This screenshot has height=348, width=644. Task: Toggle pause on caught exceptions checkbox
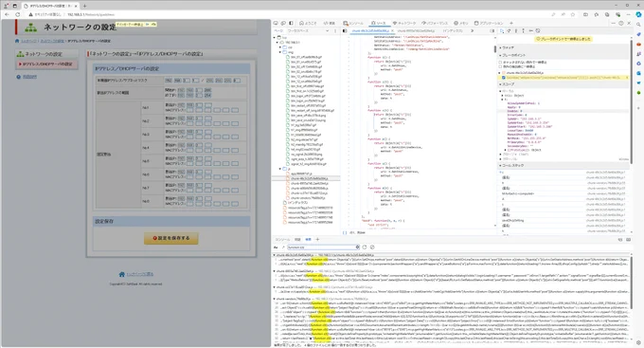pyautogui.click(x=500, y=66)
